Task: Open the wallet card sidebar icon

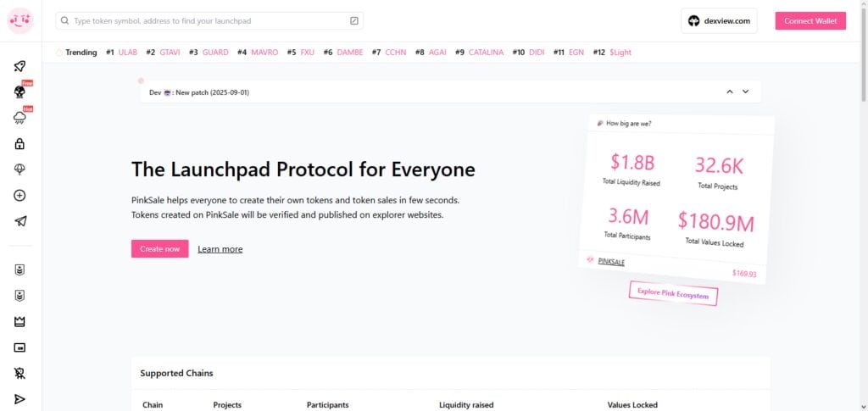Action: pos(20,347)
